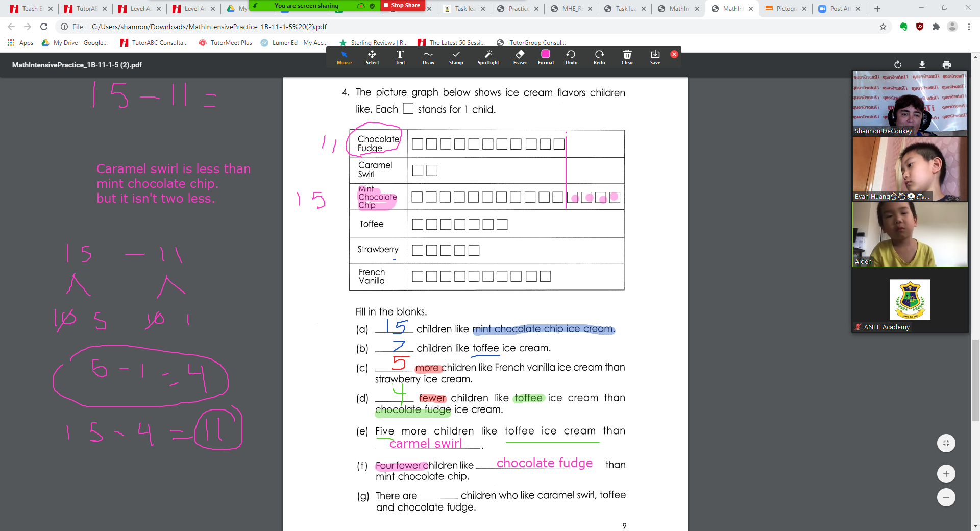Screen dimensions: 980x531
Task: Redo the annotation
Action: point(599,57)
